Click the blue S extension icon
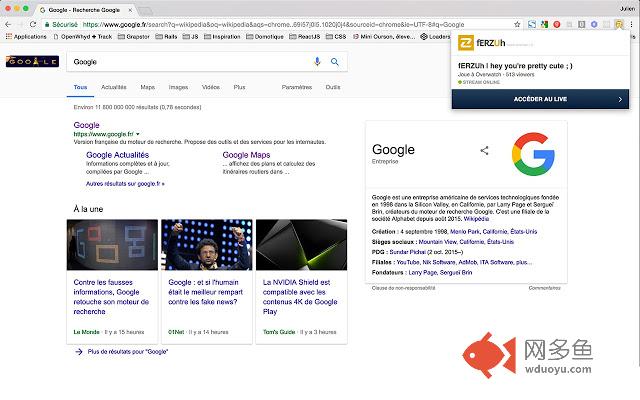Image resolution: width=640 pixels, height=400 pixels. click(x=532, y=24)
